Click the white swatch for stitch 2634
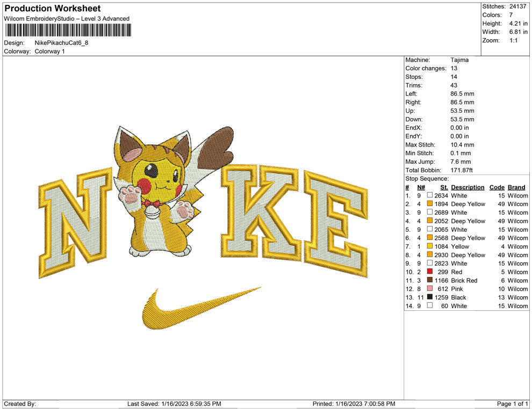 coord(429,195)
